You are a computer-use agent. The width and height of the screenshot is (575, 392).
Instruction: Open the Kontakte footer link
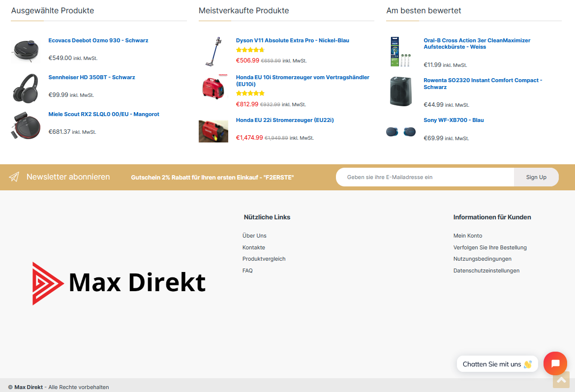click(253, 247)
